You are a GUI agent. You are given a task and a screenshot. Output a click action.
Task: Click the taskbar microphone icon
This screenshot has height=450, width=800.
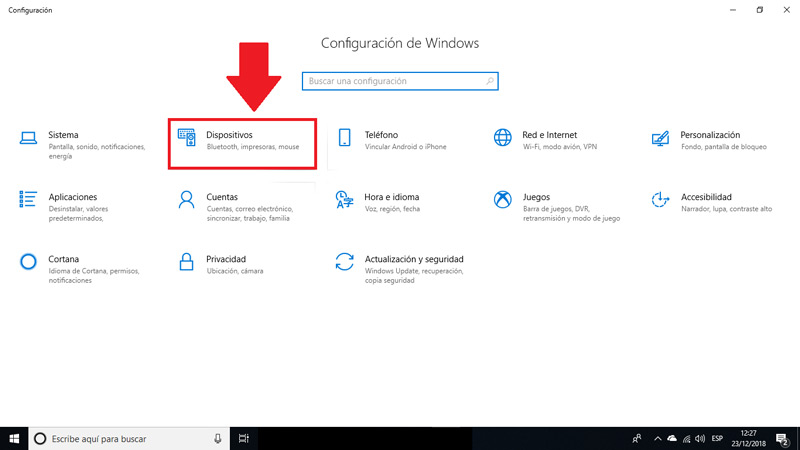tap(218, 439)
